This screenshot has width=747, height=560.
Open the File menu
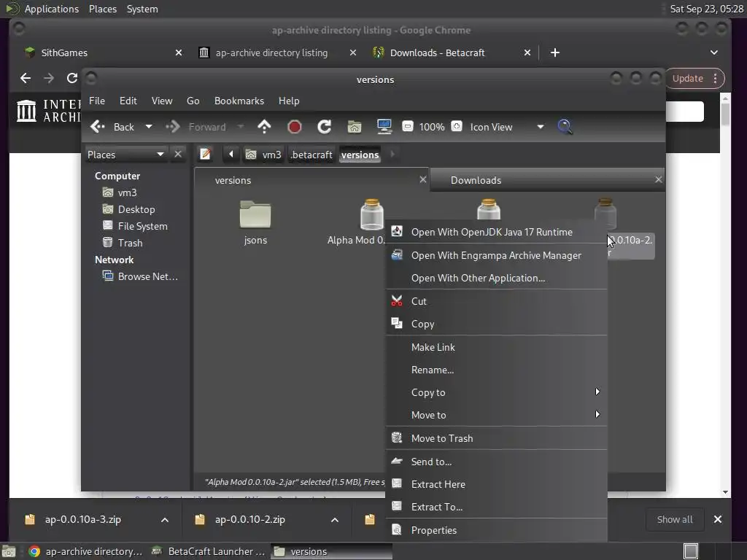(x=97, y=101)
